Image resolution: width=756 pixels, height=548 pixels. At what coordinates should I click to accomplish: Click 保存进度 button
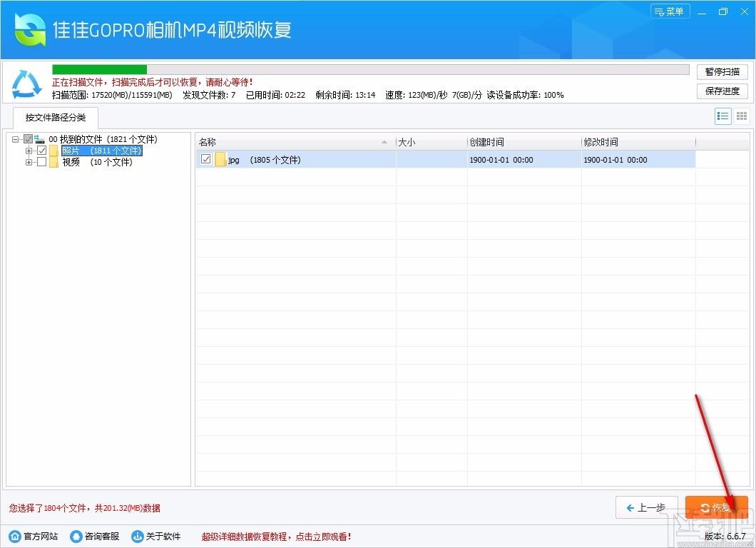point(722,91)
